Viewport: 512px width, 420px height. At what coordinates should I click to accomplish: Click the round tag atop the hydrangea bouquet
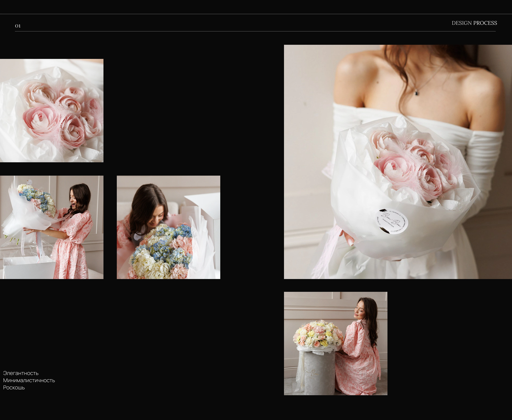(x=29, y=182)
